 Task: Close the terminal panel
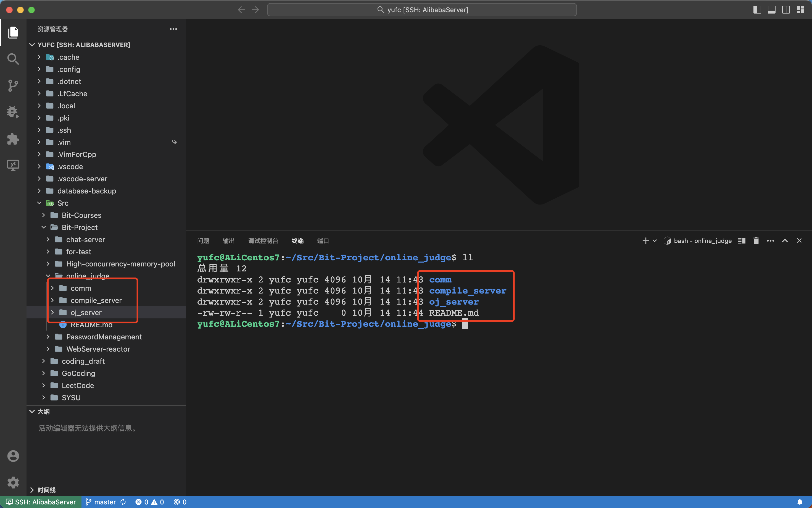click(799, 240)
